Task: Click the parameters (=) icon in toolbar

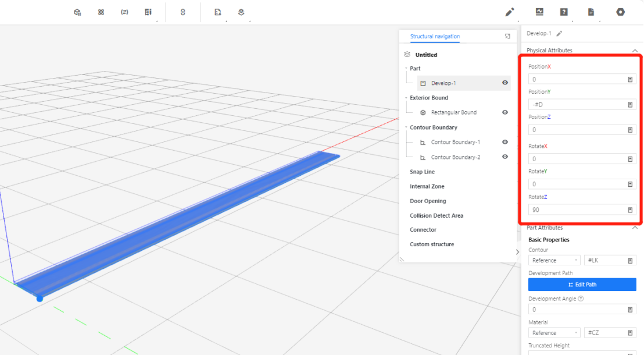Action: click(x=124, y=12)
